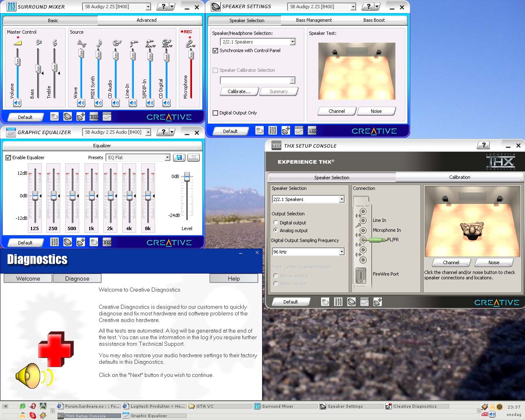The width and height of the screenshot is (525, 420).
Task: Open the Diagnose tab in Diagnostics
Action: (77, 278)
